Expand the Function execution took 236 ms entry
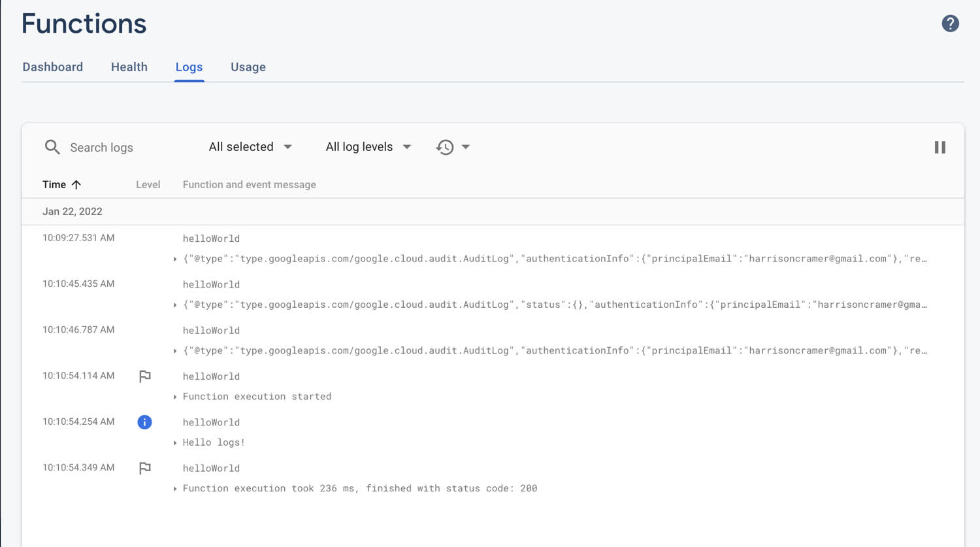Image resolution: width=980 pixels, height=547 pixels. (x=175, y=488)
